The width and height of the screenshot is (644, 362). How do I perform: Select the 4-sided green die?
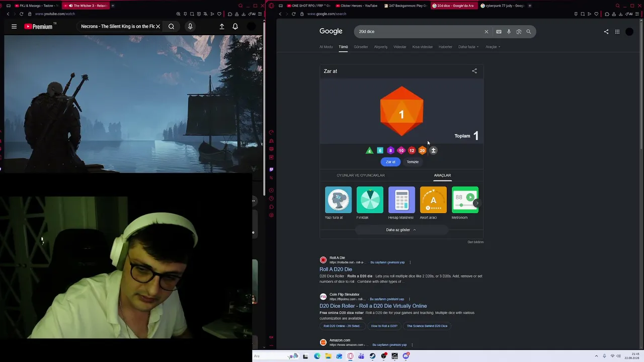[x=369, y=150]
